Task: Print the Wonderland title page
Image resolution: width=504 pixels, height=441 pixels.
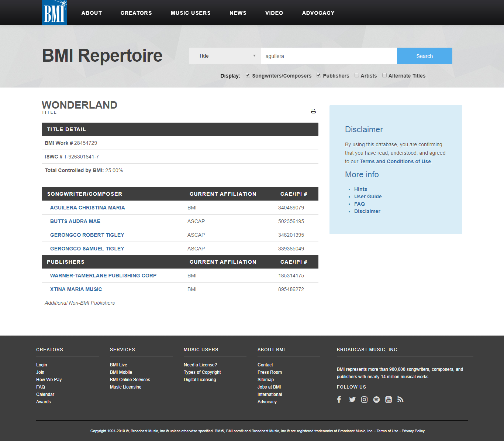Action: 313,111
